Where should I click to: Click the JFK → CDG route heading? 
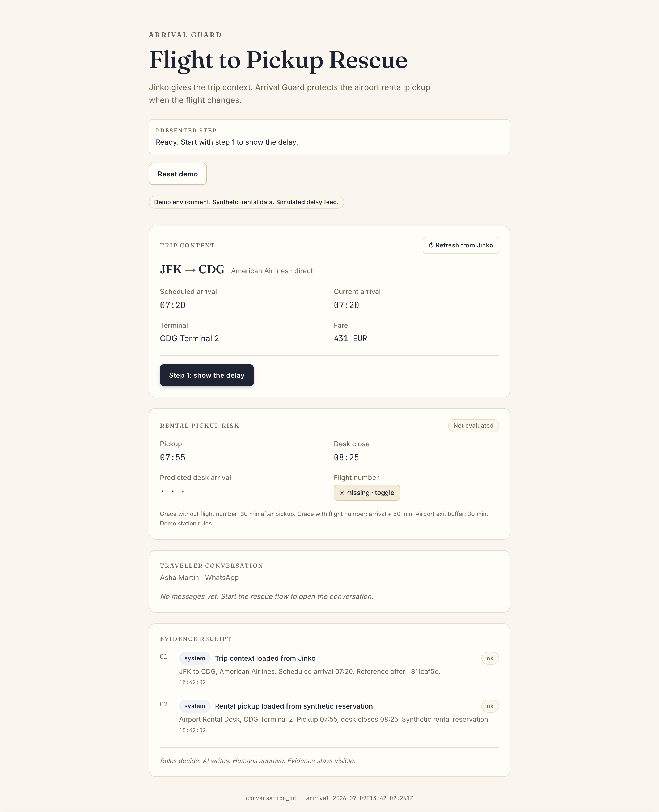point(192,270)
